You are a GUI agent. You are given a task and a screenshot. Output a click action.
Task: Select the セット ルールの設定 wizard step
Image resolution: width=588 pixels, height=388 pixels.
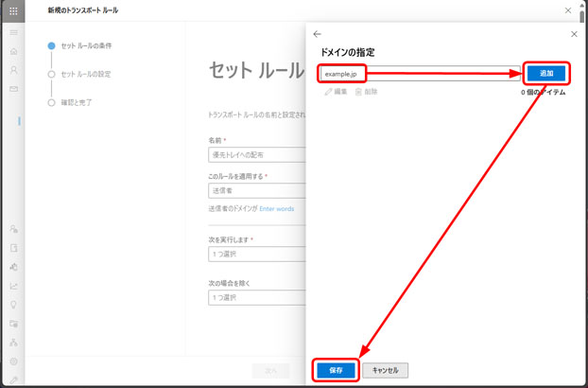79,74
